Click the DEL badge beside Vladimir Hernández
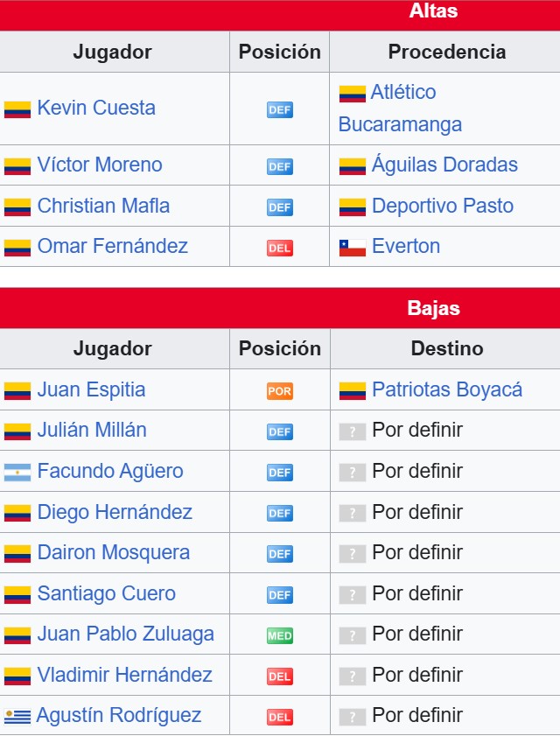Screen dimensions: 560x736 click(280, 676)
